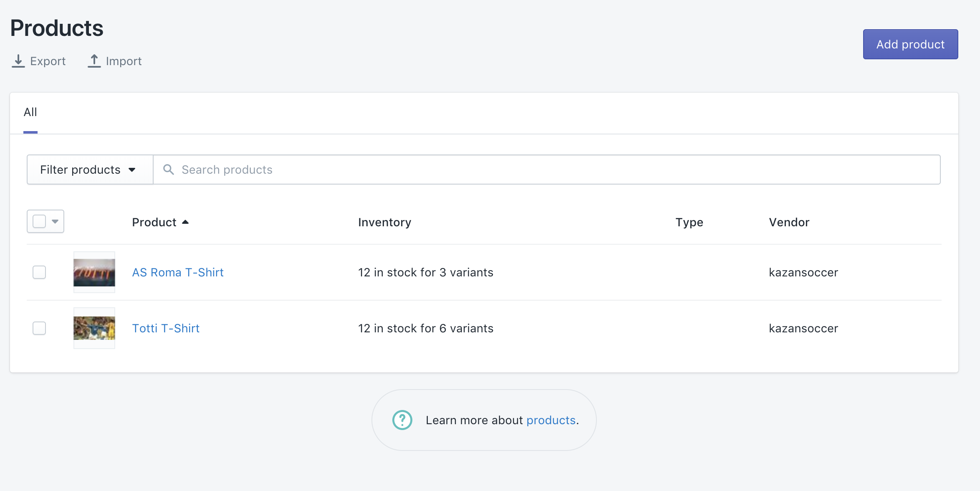Open the Totti T-Shirt thumbnail
Viewport: 980px width, 491px height.
point(94,328)
